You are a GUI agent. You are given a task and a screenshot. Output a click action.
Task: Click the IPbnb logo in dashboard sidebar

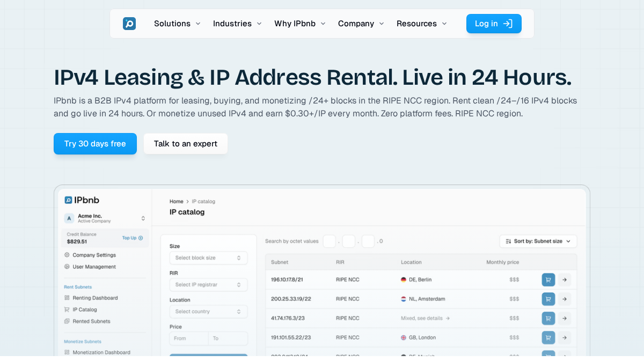(x=82, y=200)
